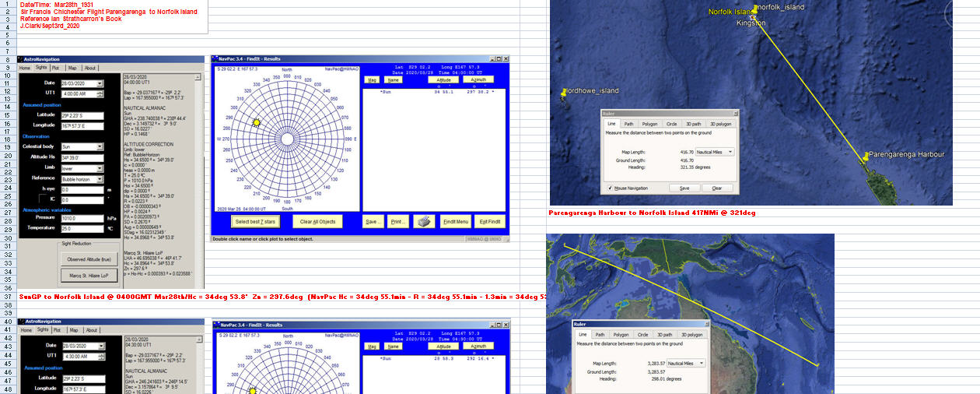Click Clear button in upper Ruler dialog
The height and width of the screenshot is (394, 980).
(x=717, y=188)
